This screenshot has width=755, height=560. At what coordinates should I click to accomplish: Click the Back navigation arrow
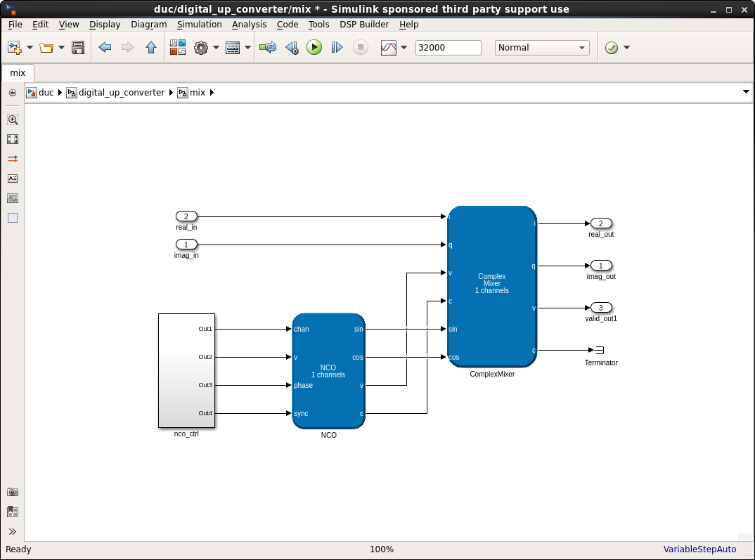105,48
